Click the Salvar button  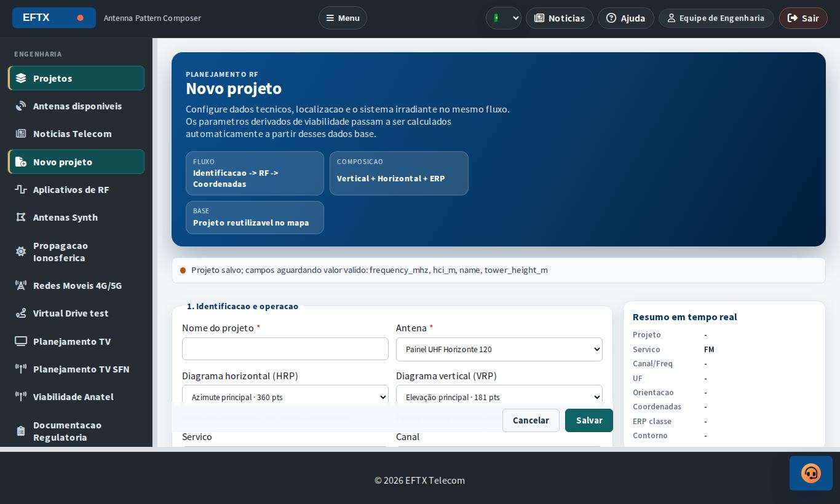(589, 420)
